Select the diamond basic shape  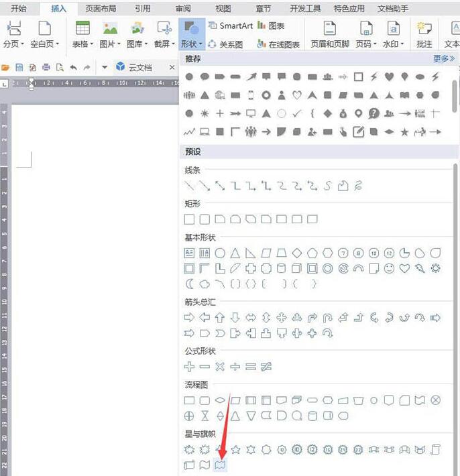coord(297,253)
